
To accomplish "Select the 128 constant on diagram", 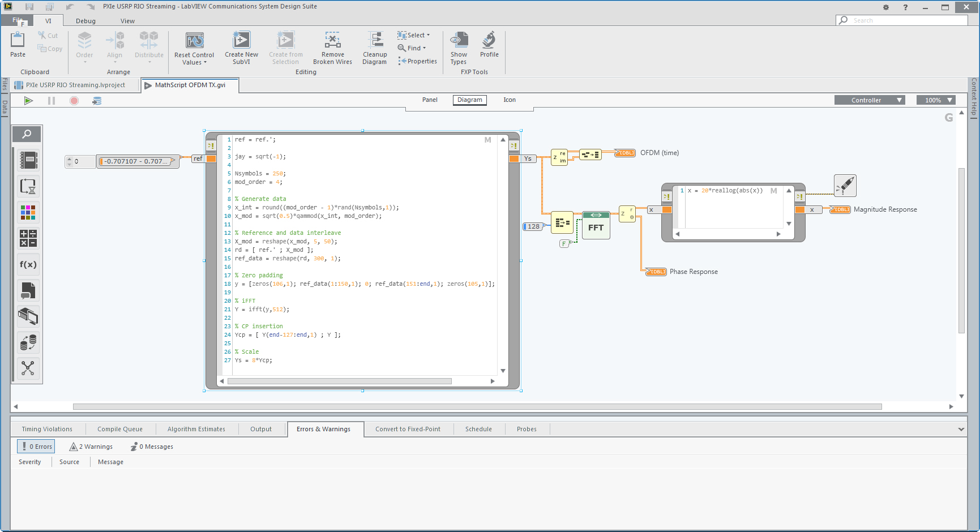I will coord(533,226).
